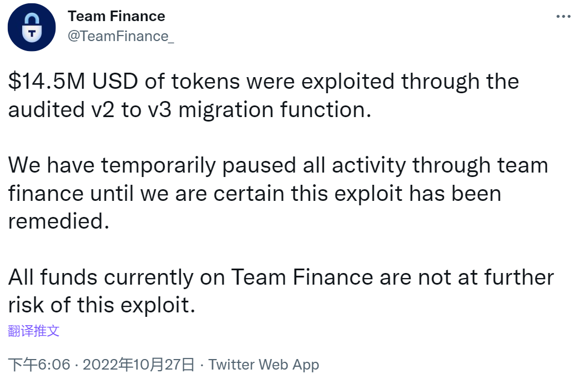Click the closing "risk of this exploit." line

[x=102, y=305]
